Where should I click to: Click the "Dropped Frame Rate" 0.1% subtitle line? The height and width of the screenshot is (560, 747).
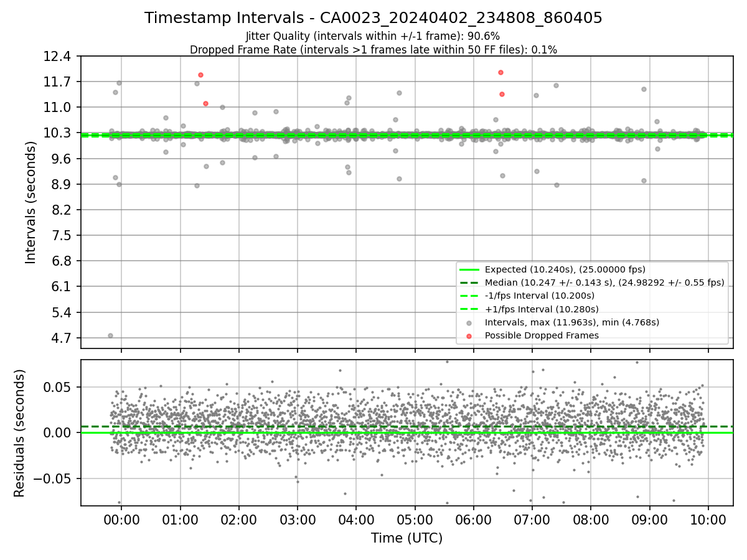click(374, 50)
